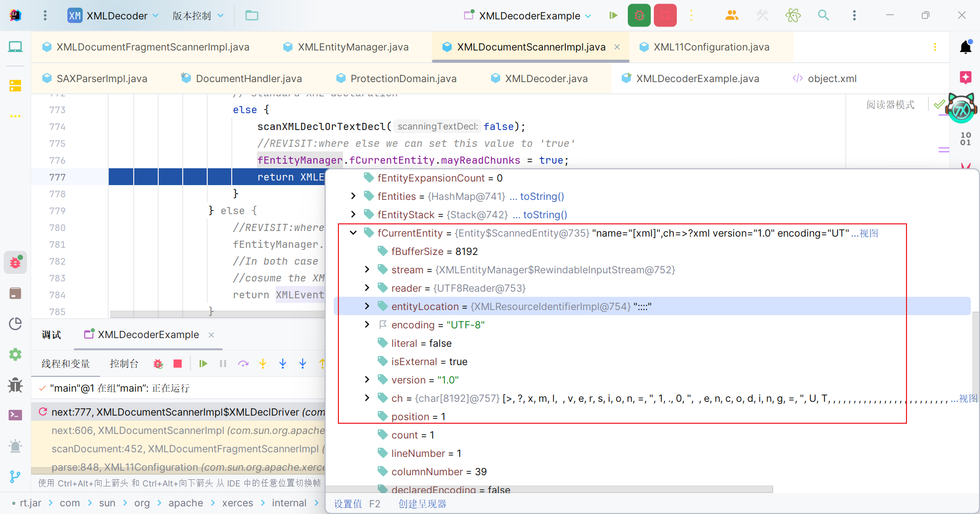Open the Debug tool window in sidebar
This screenshot has width=980, height=514.
point(15,262)
